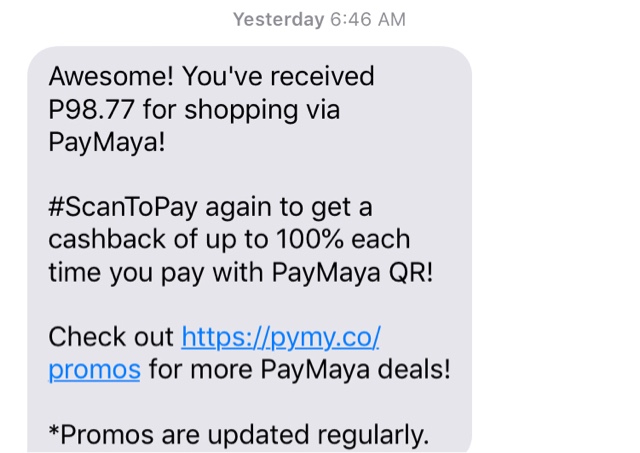Click empty white area right of bubble
640x453 pixels.
[555, 245]
